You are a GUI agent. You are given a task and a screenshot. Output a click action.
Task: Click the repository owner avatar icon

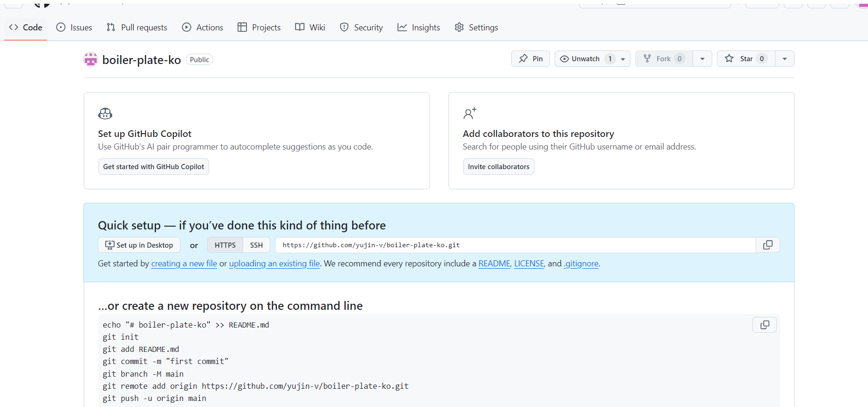(x=91, y=59)
